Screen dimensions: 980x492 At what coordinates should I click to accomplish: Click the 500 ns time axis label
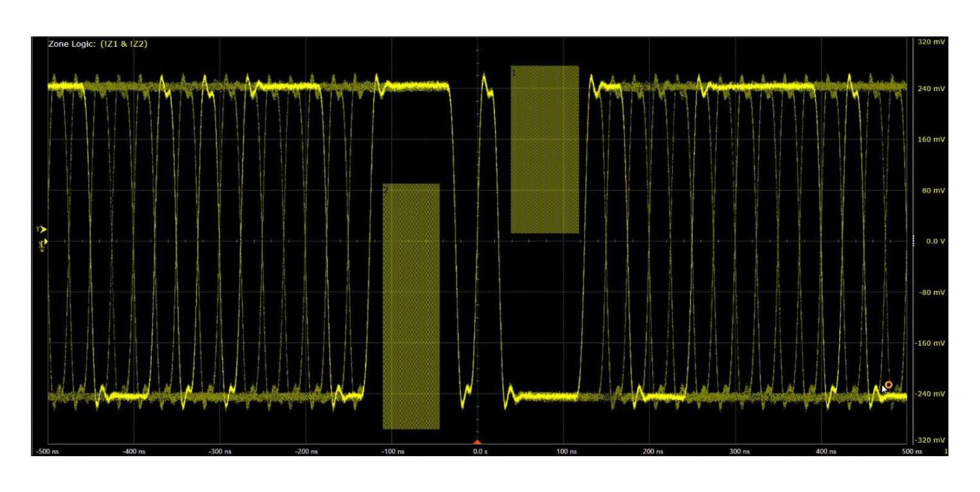coord(912,451)
